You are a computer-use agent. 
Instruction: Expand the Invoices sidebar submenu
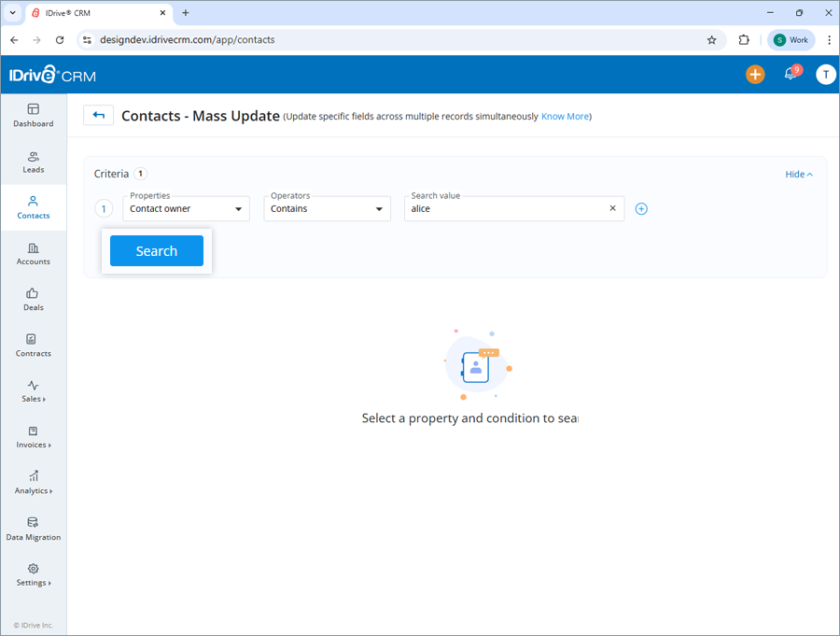tap(33, 439)
